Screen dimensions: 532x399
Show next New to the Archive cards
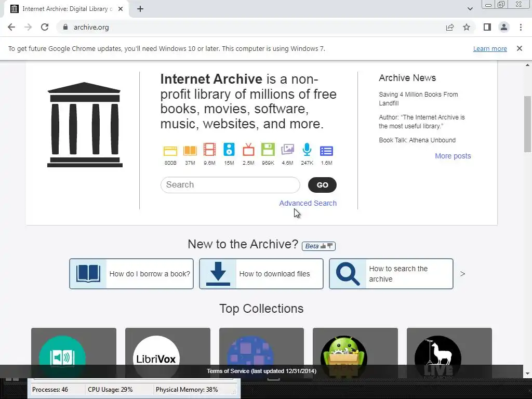click(462, 274)
